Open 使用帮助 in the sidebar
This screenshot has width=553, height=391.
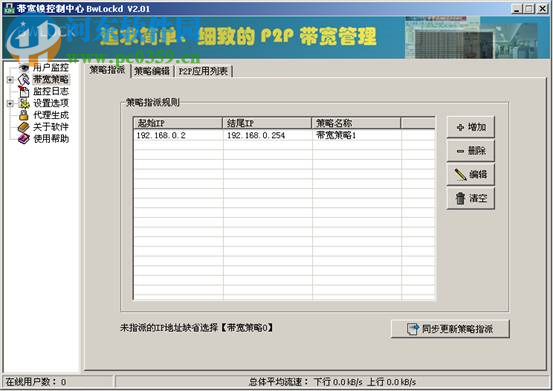point(51,139)
